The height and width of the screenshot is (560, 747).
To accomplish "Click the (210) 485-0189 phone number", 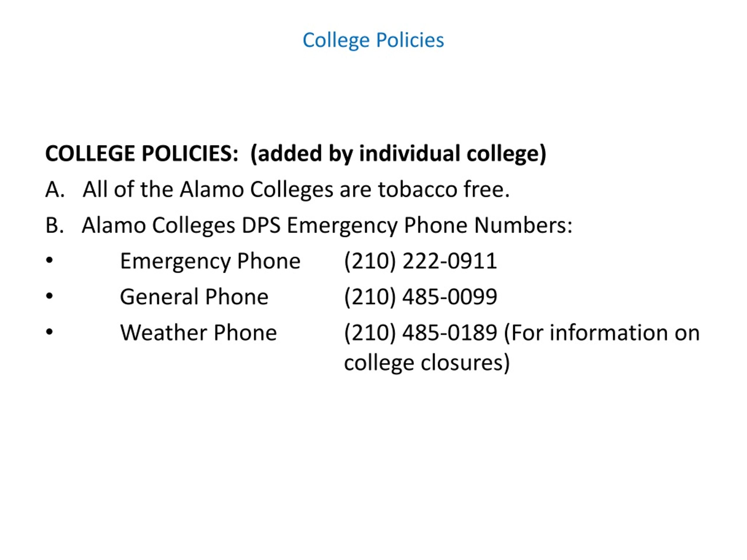I will 421,333.
